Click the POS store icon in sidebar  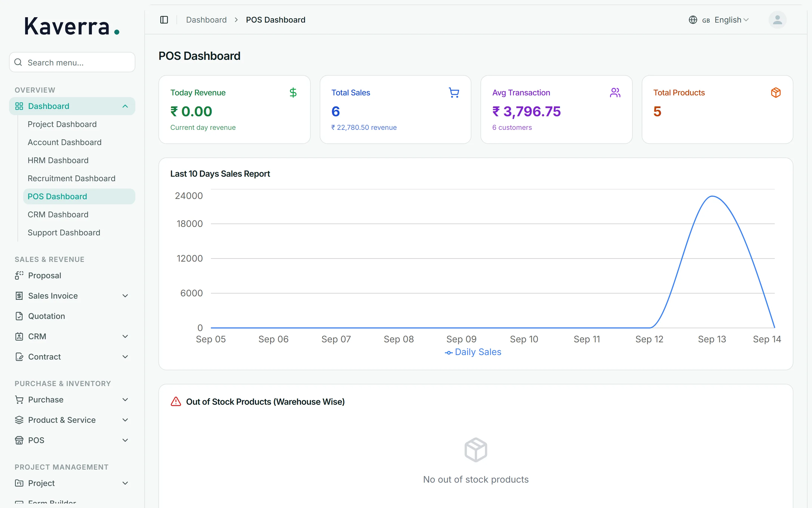pos(19,440)
